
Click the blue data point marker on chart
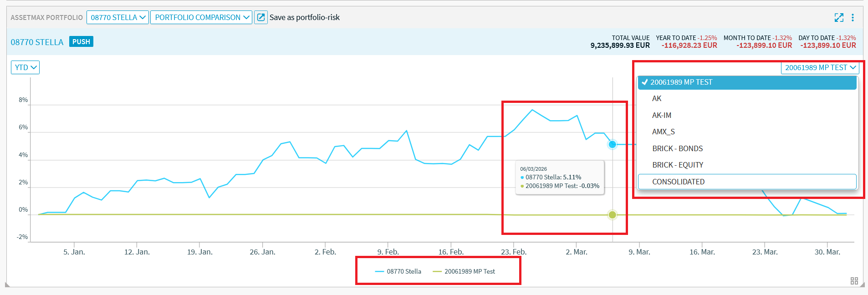click(x=612, y=144)
